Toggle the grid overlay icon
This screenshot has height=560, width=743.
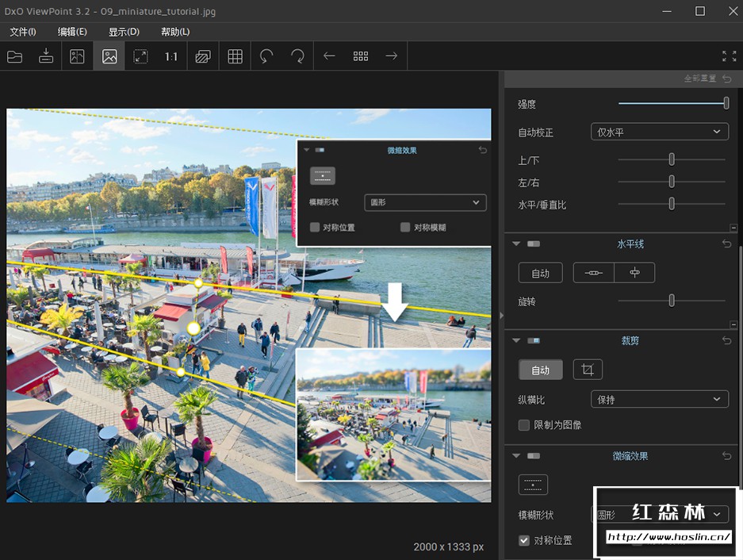(x=235, y=56)
